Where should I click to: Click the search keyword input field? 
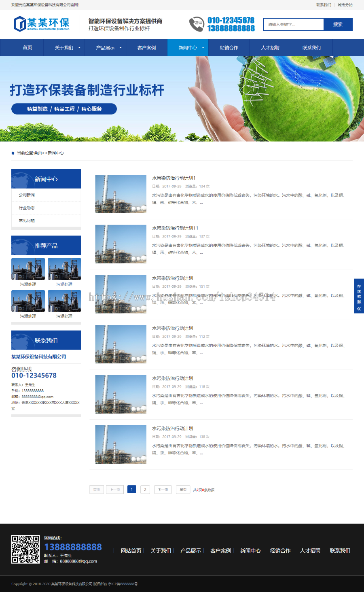coord(293,24)
